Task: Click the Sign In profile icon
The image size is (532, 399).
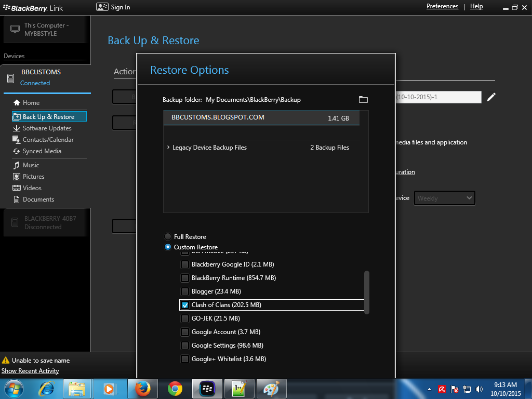Action: 102,7
